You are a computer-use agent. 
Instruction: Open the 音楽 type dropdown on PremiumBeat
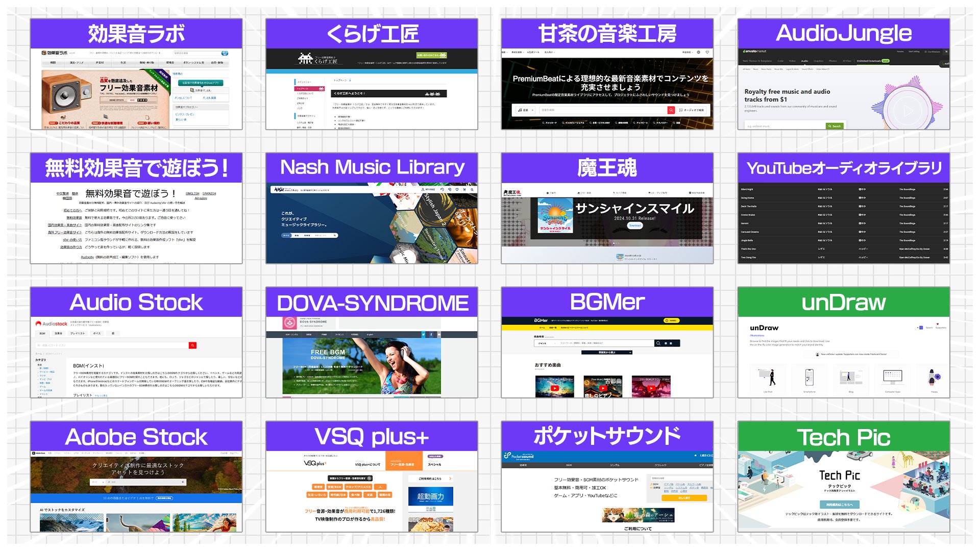pos(525,110)
